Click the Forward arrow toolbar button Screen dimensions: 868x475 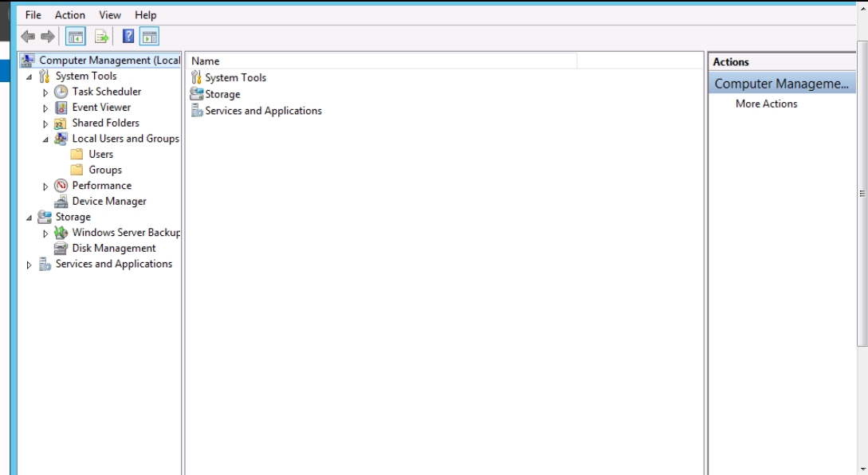(x=48, y=37)
